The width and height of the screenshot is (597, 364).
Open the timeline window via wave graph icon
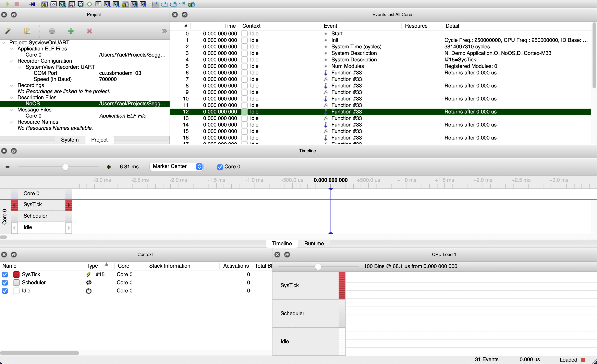(x=53, y=4)
